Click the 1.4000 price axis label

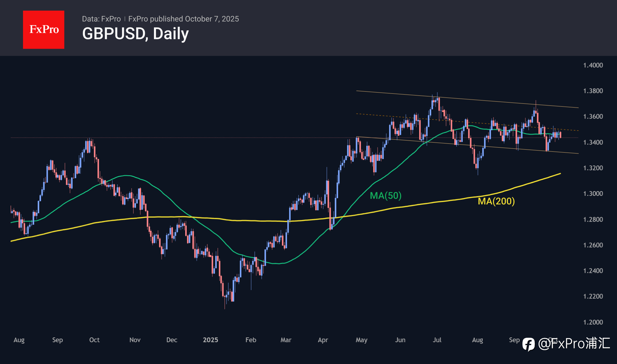(593, 65)
